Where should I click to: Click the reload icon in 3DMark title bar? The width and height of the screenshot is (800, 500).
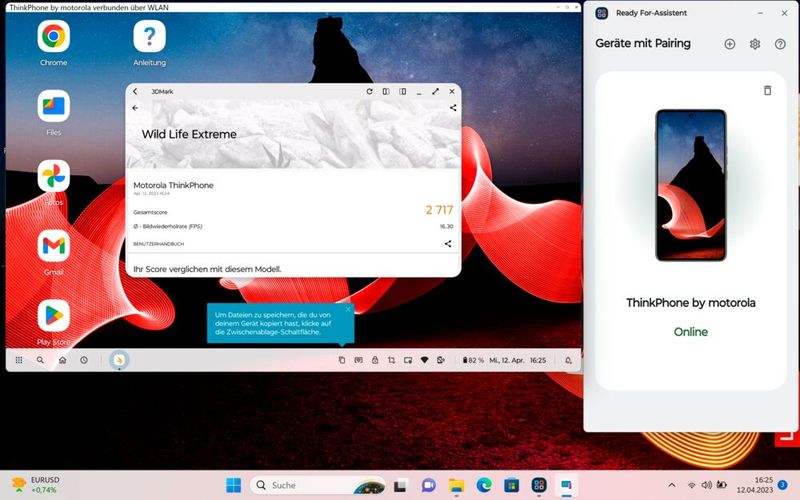[370, 91]
